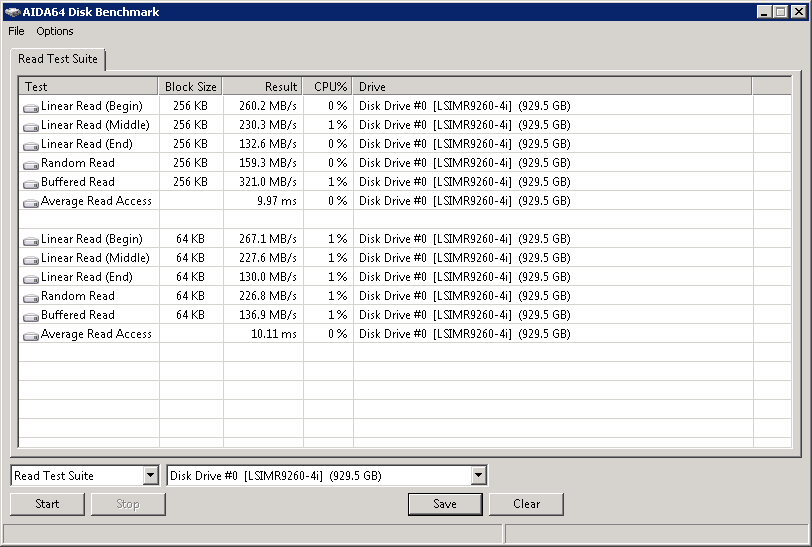Open the Disk Drive #0 selection dropdown
The height and width of the screenshot is (547, 812).
tap(478, 476)
